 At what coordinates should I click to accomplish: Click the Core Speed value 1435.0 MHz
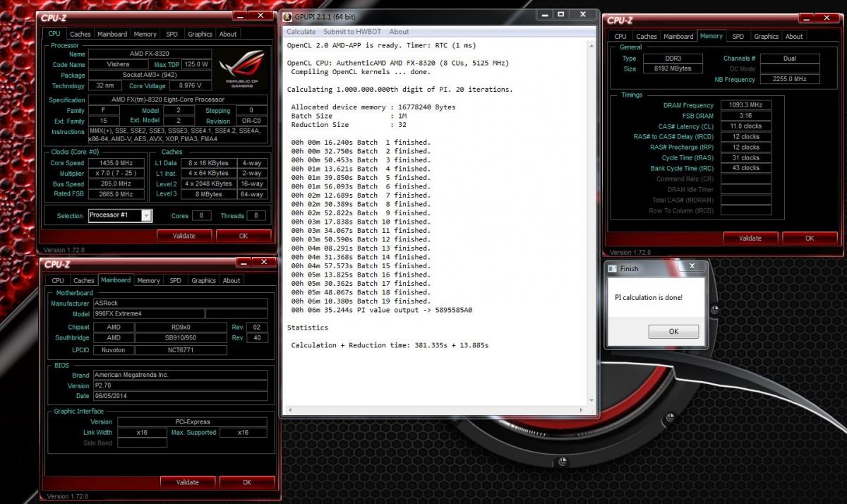pos(115,163)
